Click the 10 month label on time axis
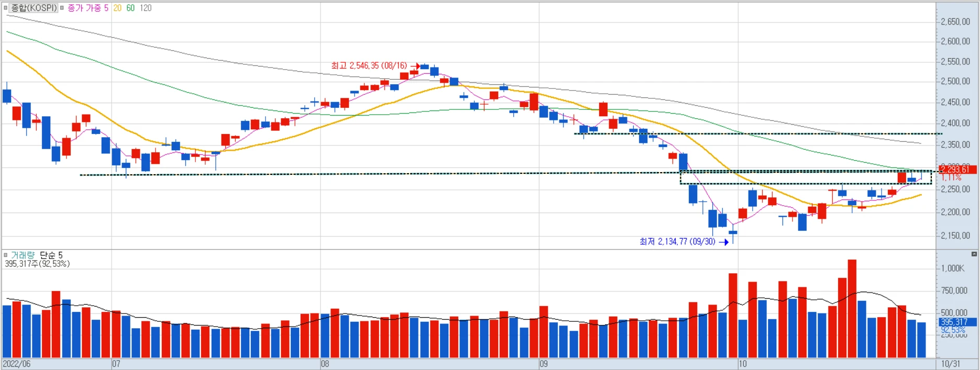 [742, 364]
